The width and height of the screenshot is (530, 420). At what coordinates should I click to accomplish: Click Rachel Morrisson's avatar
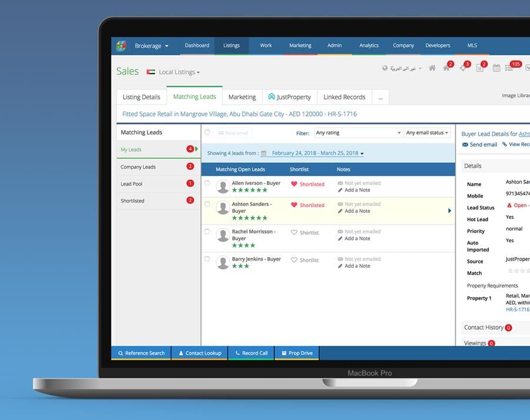(x=223, y=235)
